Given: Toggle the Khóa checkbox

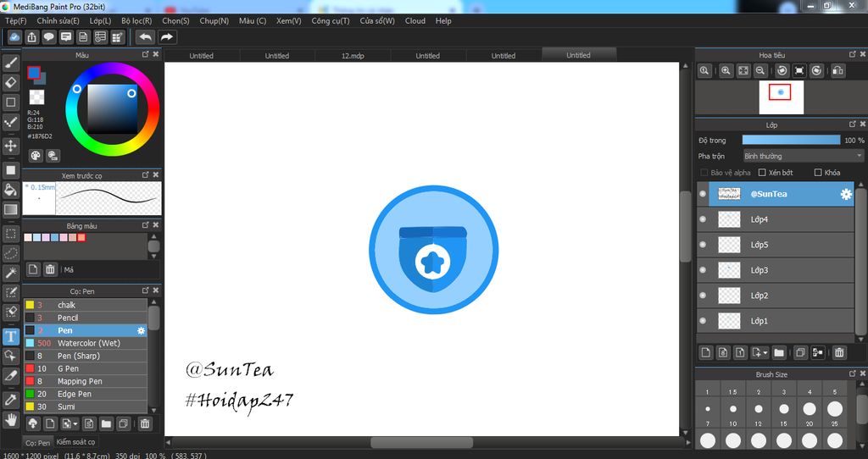Looking at the screenshot, I should pyautogui.click(x=818, y=173).
